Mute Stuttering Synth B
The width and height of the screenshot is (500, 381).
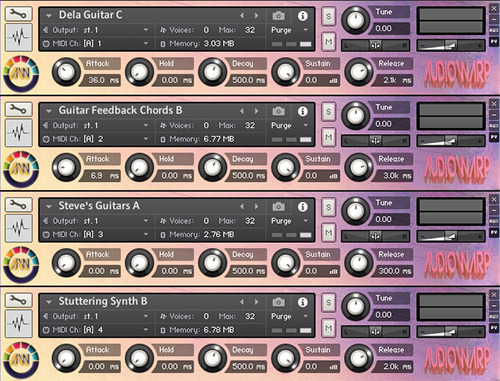329,328
